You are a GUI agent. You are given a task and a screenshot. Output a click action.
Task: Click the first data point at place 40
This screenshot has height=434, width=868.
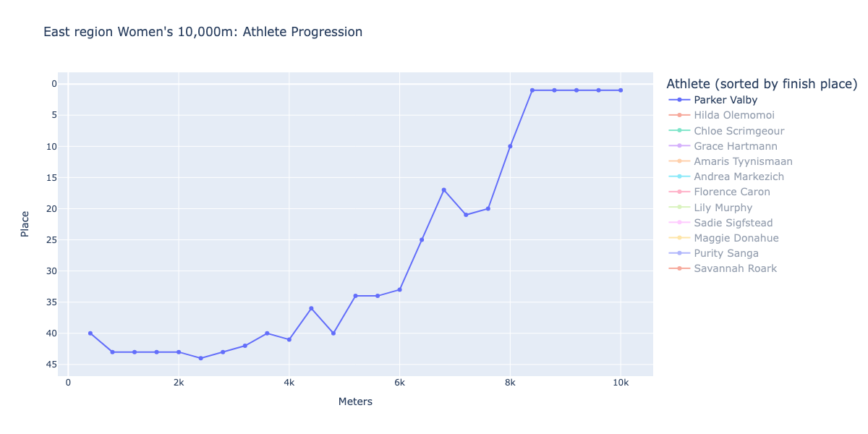90,333
